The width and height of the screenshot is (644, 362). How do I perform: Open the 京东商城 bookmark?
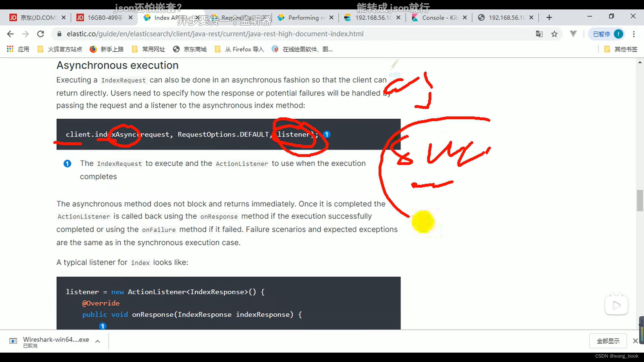click(x=190, y=49)
